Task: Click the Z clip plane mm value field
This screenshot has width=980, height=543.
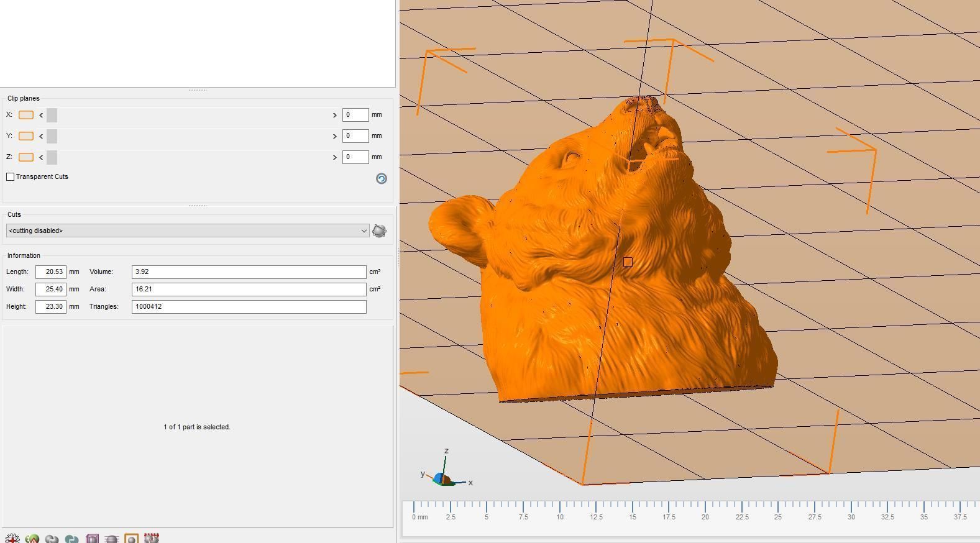Action: (x=355, y=157)
